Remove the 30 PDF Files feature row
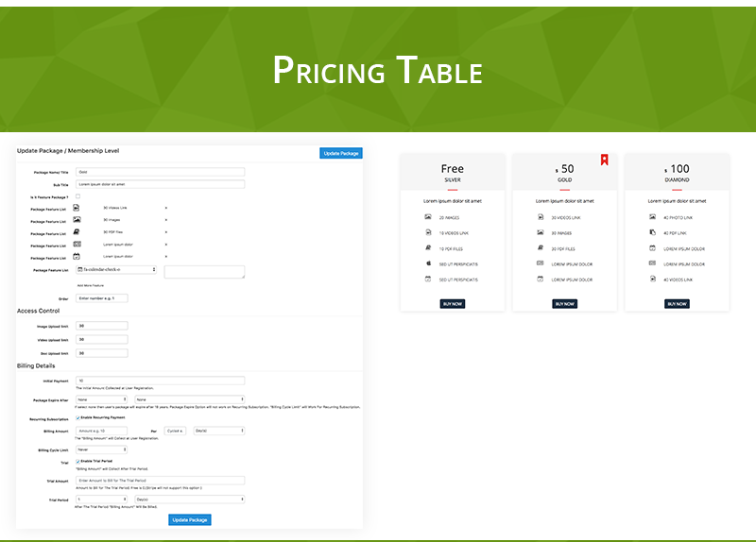The height and width of the screenshot is (542, 756). pos(166,231)
